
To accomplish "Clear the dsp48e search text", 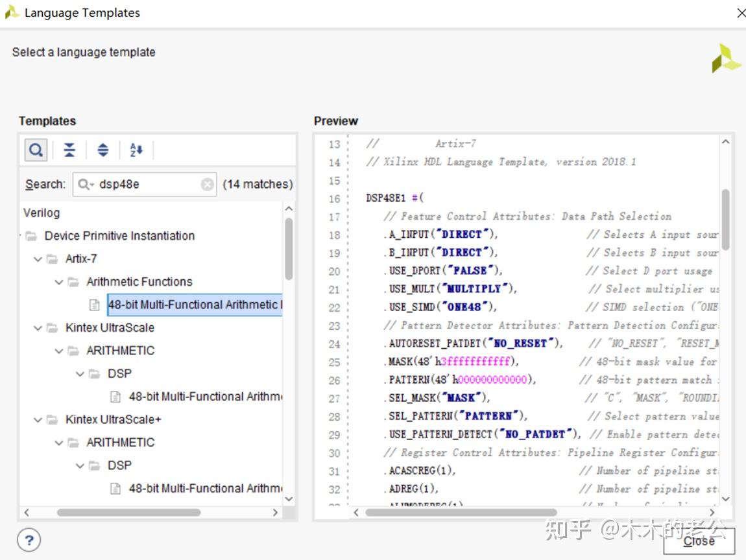I will point(207,185).
